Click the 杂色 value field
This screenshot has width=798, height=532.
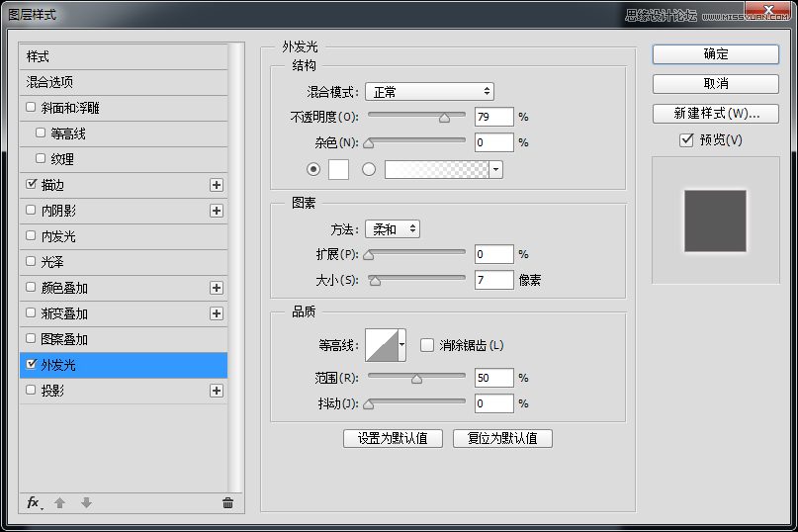pyautogui.click(x=494, y=142)
